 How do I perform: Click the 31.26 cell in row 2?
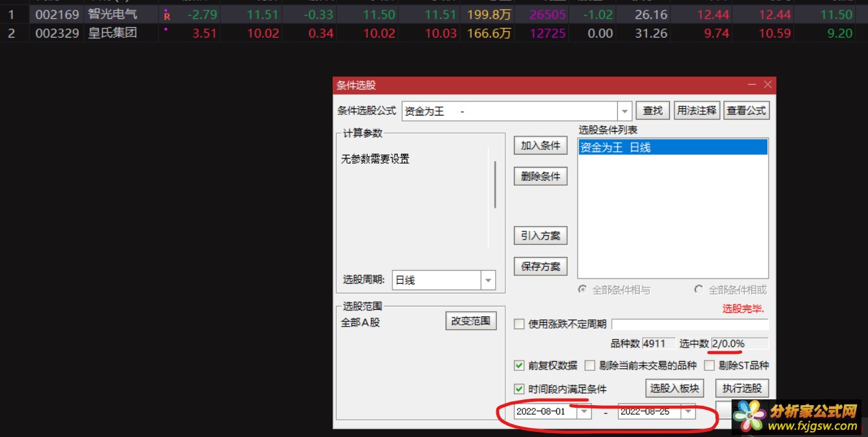pyautogui.click(x=651, y=33)
